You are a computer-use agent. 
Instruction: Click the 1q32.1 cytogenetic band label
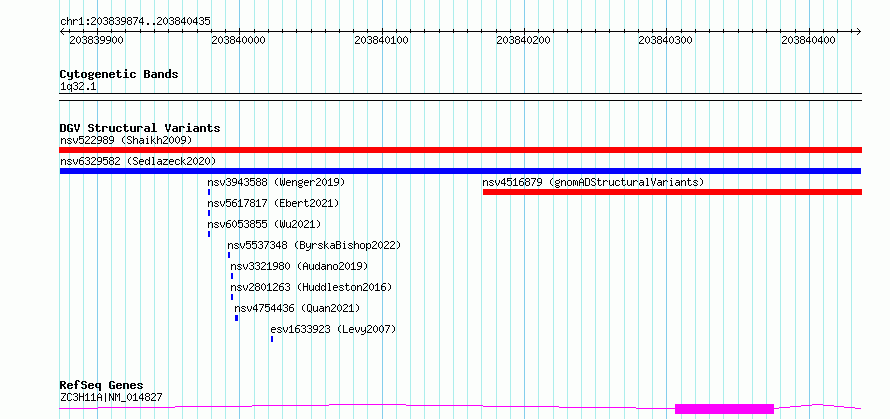tap(78, 86)
